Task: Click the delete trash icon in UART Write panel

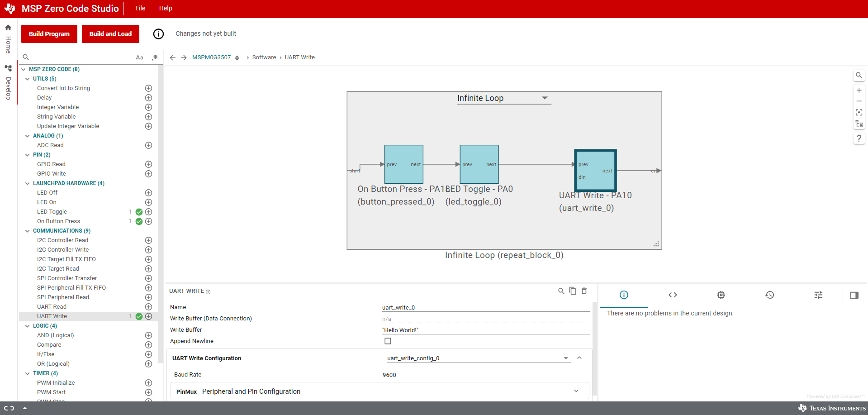Action: [584, 291]
